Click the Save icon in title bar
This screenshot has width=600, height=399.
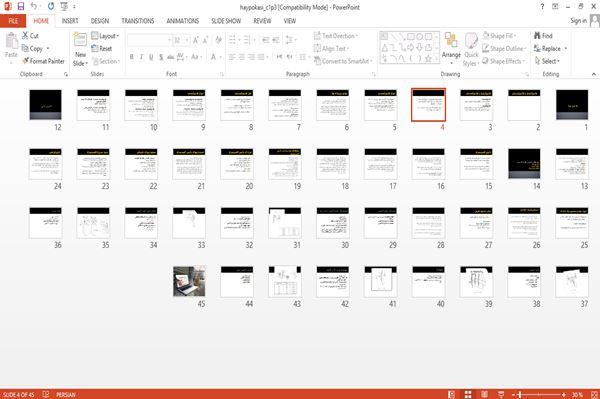point(21,7)
